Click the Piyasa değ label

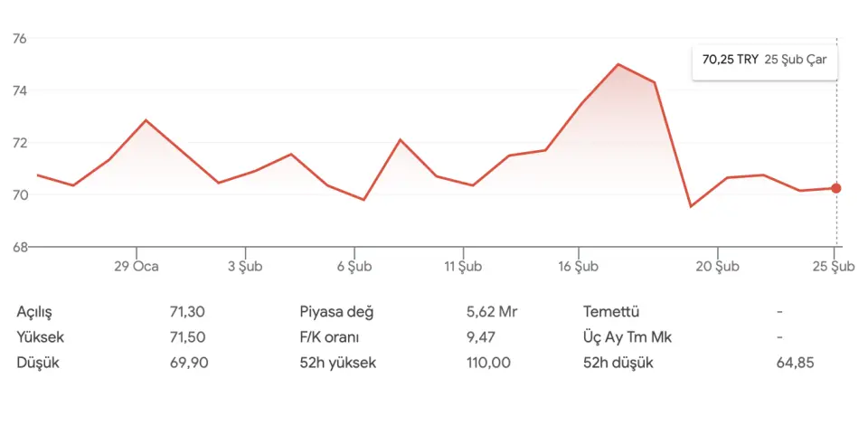click(336, 312)
